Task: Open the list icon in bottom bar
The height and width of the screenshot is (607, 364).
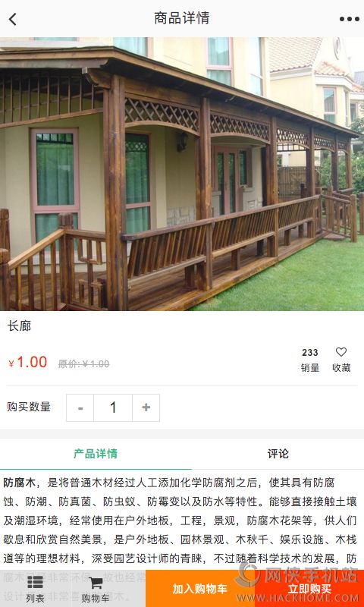Action: tap(35, 582)
